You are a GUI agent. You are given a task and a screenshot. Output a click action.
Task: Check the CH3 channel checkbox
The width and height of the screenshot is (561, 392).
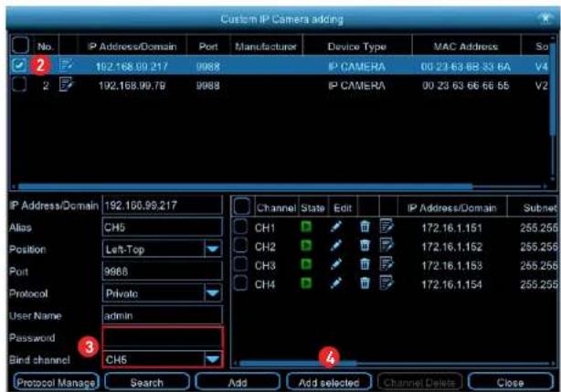240,264
